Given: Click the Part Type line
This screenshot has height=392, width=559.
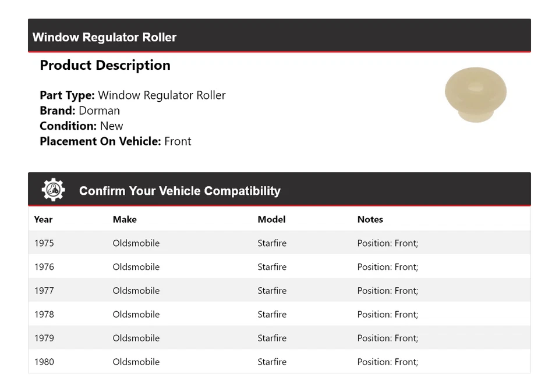Looking at the screenshot, I should (x=132, y=95).
